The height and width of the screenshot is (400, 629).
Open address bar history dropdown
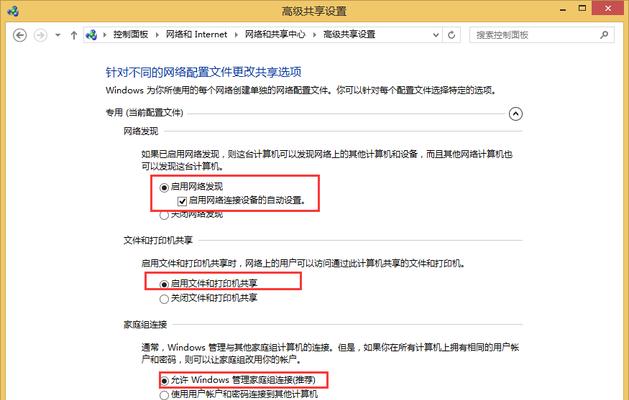436,35
